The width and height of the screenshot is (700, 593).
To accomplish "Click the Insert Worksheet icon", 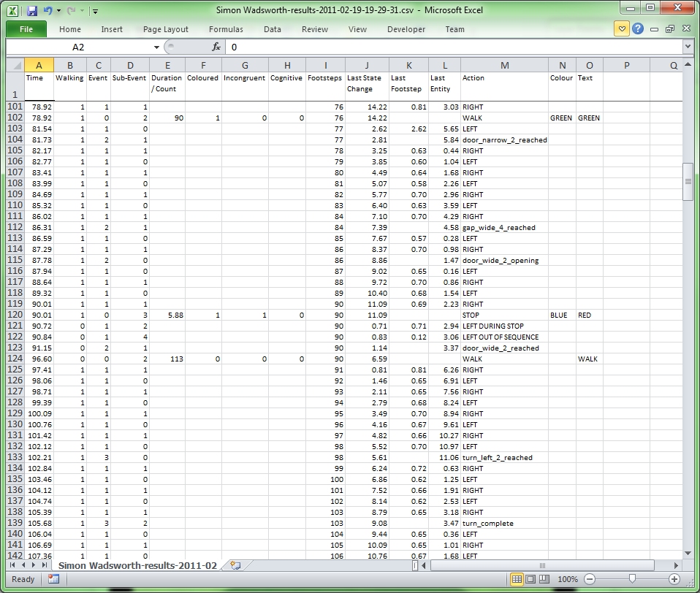I will [x=235, y=565].
